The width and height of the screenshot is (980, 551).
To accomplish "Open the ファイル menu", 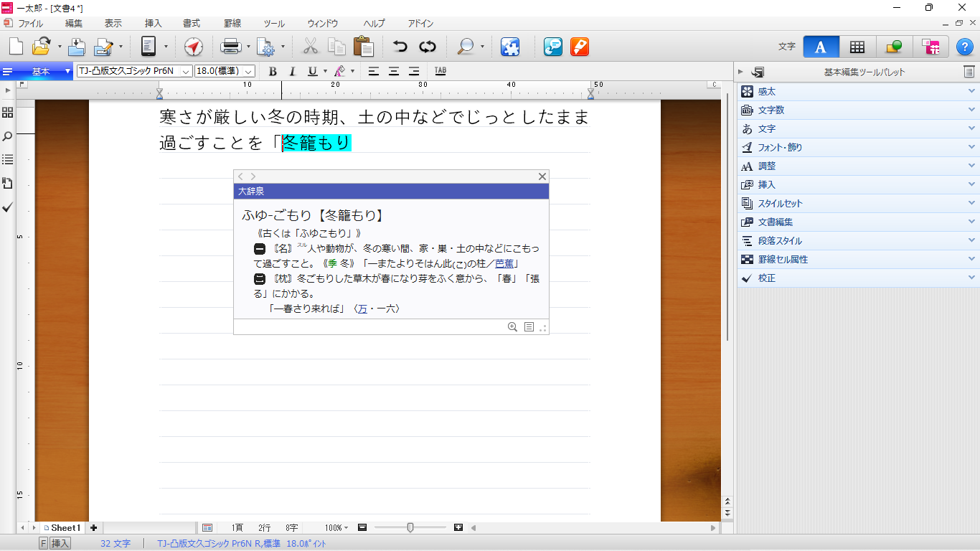I will [x=31, y=24].
